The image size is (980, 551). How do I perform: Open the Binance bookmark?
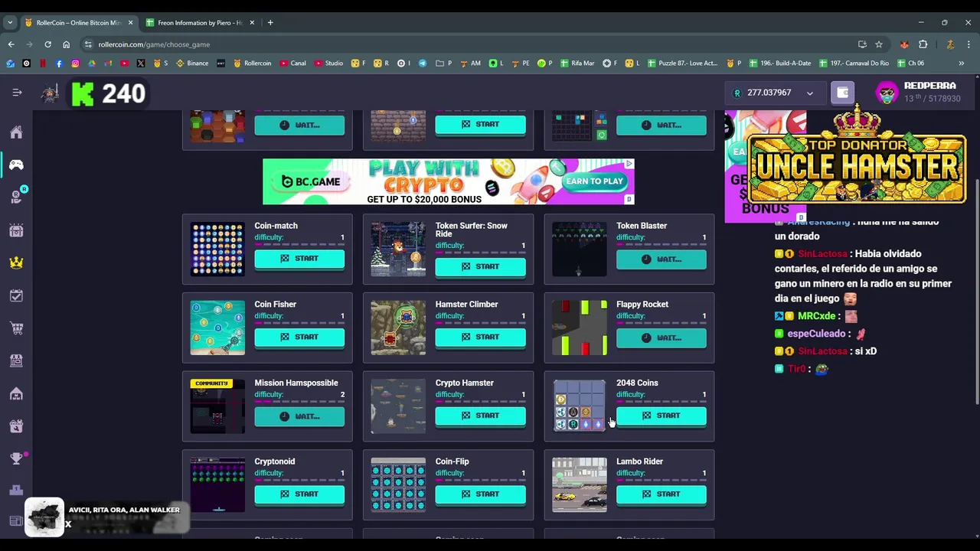click(192, 64)
